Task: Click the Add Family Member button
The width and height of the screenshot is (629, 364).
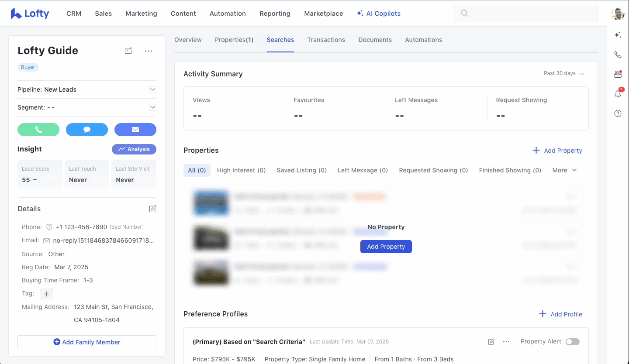Action: [87, 342]
